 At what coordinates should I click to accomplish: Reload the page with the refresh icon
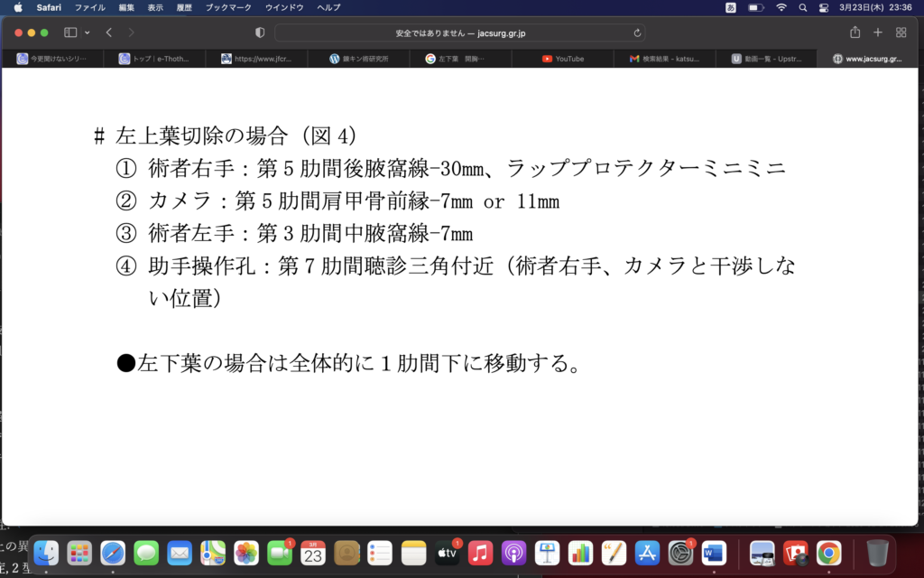tap(638, 33)
